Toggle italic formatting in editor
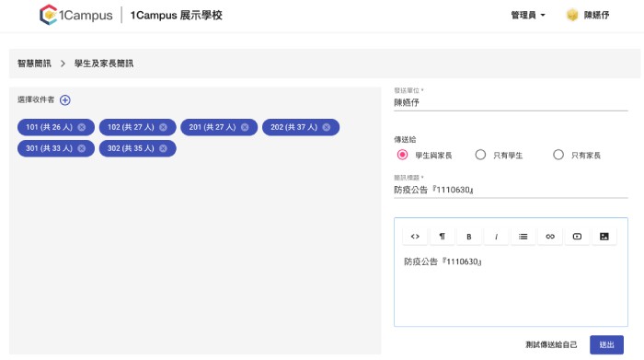Screen dimensions: 644x360 tap(496, 237)
